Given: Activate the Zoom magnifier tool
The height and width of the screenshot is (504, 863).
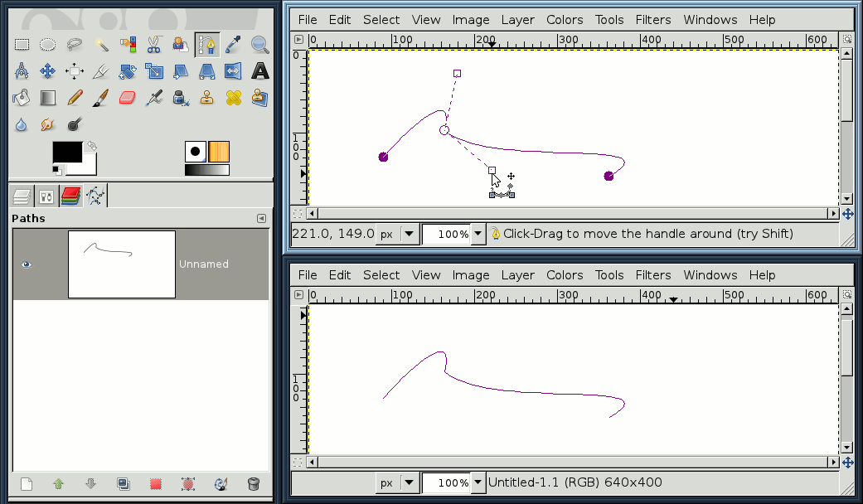Looking at the screenshot, I should (259, 45).
